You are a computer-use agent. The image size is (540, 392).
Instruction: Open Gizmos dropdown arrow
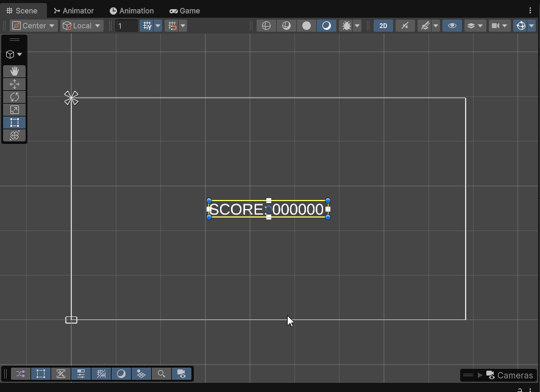531,26
